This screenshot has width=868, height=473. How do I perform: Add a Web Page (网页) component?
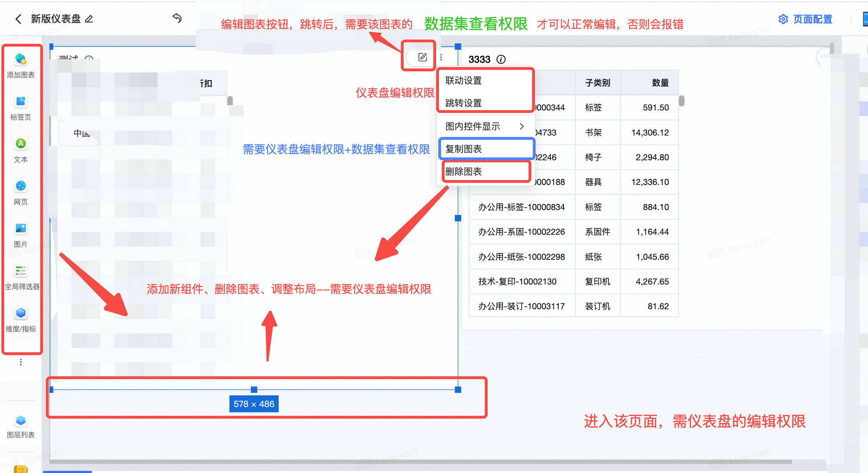21,186
